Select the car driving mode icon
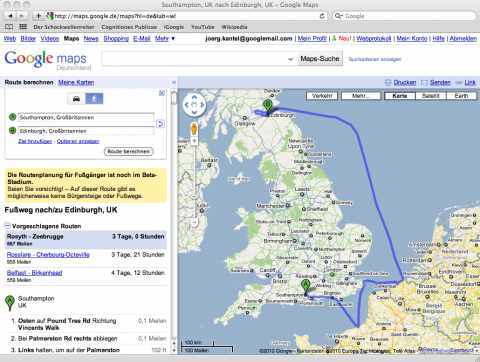Image resolution: width=480 pixels, height=362 pixels. point(77,99)
